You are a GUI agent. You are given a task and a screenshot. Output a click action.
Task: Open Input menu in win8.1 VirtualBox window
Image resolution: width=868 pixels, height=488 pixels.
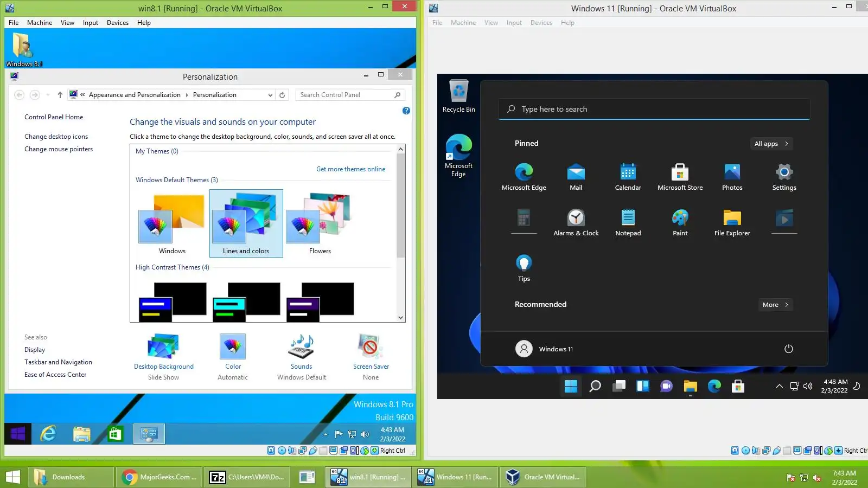[91, 23]
